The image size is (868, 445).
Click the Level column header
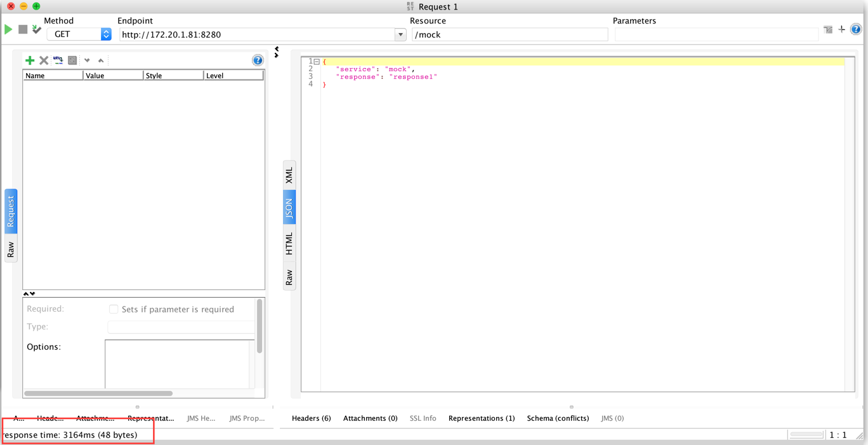[x=233, y=76]
